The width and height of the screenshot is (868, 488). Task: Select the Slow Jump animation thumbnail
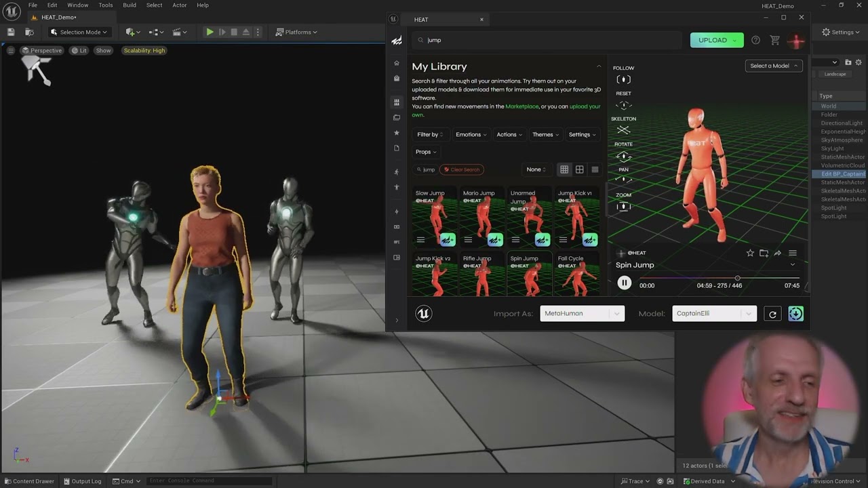pyautogui.click(x=435, y=217)
